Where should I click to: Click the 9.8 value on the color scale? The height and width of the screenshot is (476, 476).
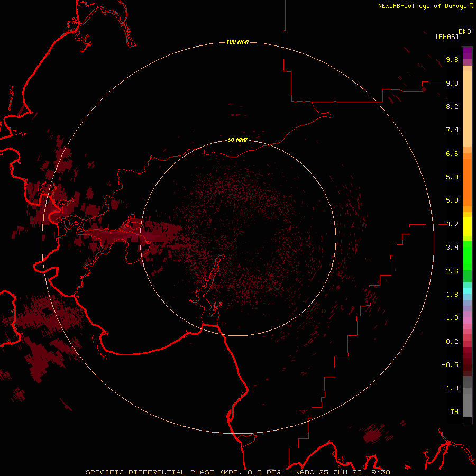pyautogui.click(x=452, y=59)
